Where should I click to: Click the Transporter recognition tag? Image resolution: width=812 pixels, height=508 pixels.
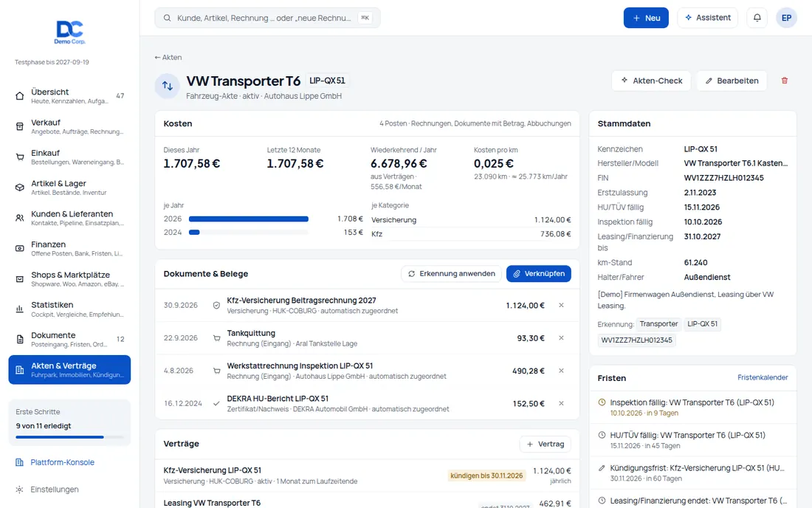pyautogui.click(x=658, y=324)
